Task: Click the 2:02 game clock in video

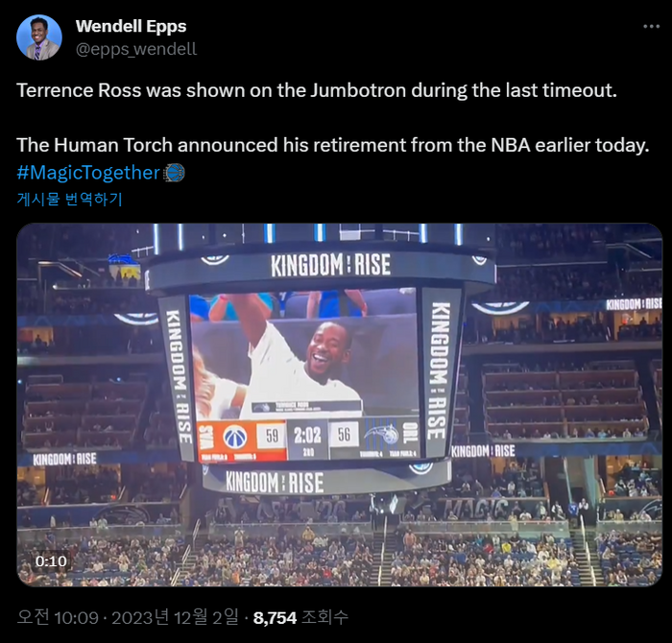Action: (307, 436)
